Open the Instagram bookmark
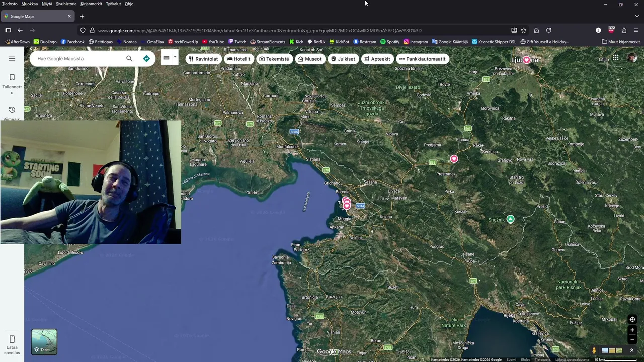This screenshot has height=362, width=644. pyautogui.click(x=416, y=42)
